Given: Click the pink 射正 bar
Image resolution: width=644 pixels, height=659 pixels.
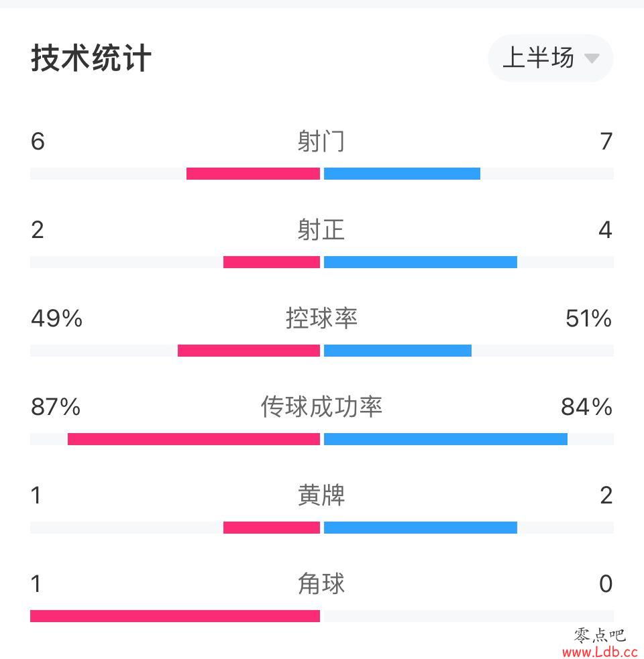Looking at the screenshot, I should click(x=272, y=262).
